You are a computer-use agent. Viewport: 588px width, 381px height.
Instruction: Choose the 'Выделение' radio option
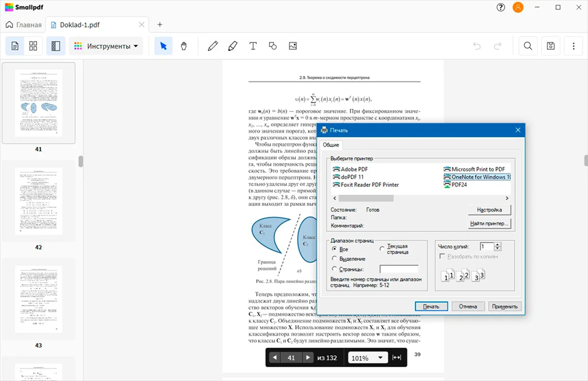tap(335, 258)
